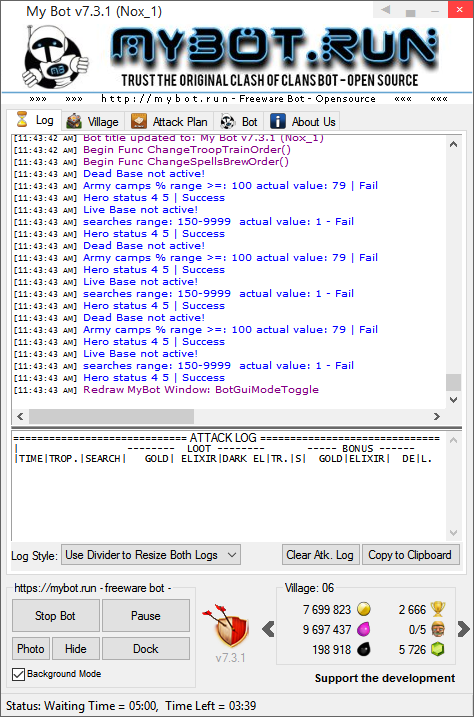Click the MYBOT.RUN banner logo
474x717 pixels.
point(273,48)
